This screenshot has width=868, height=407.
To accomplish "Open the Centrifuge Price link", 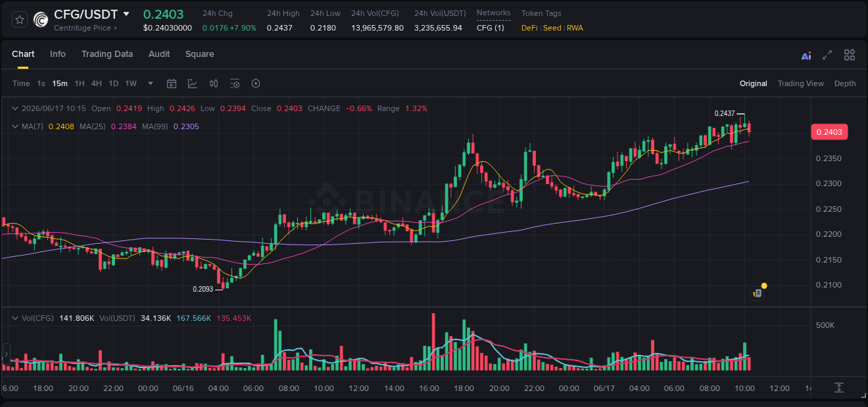I will click(x=85, y=28).
